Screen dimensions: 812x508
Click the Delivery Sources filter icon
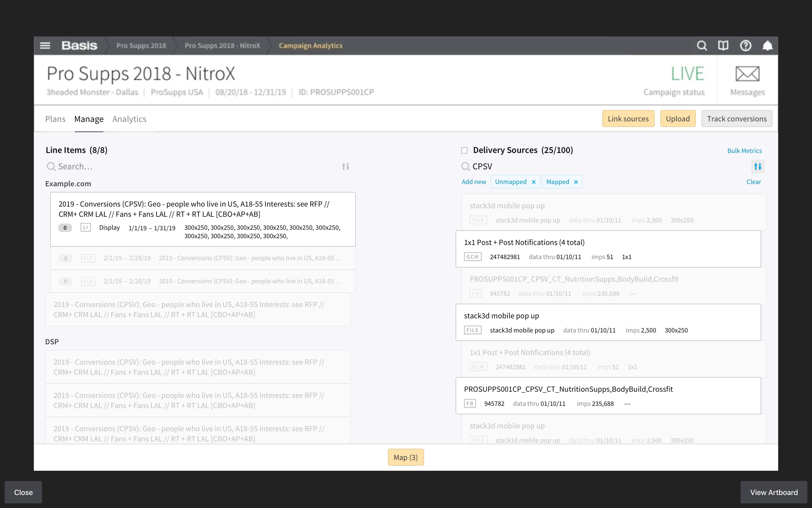(758, 166)
